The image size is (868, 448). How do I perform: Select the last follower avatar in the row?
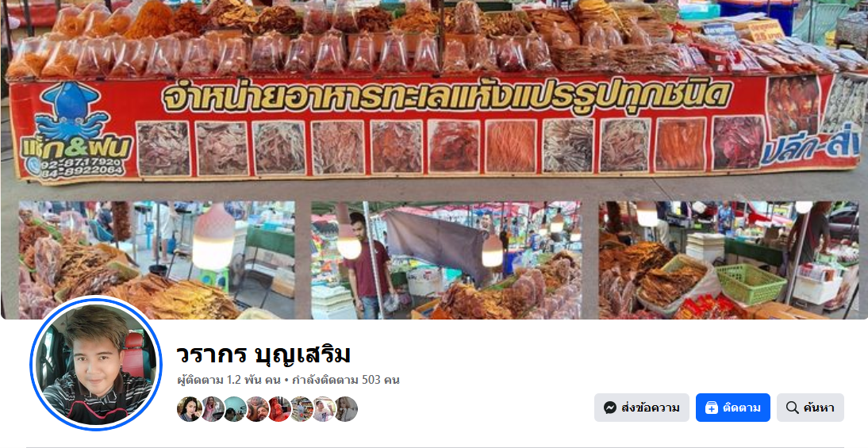coord(346,409)
